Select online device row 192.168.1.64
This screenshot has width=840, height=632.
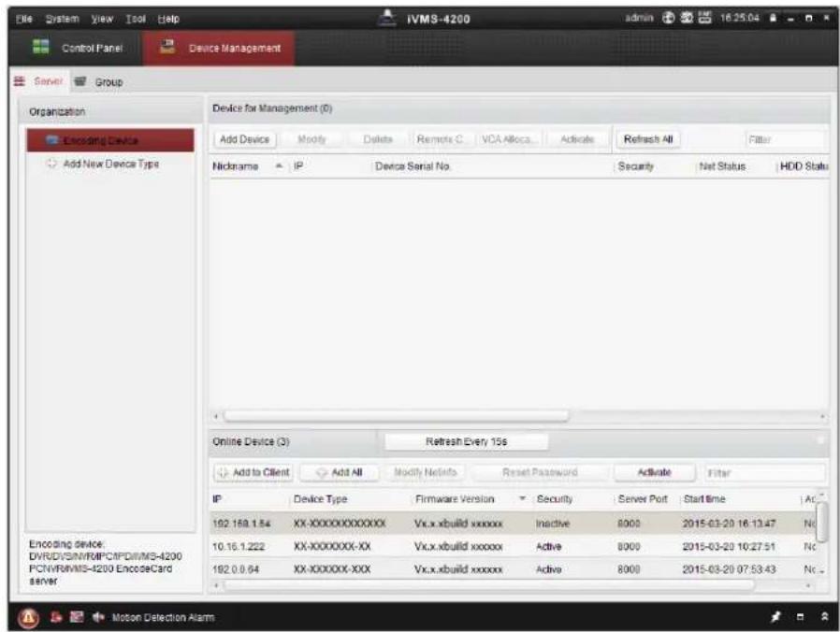(x=514, y=524)
